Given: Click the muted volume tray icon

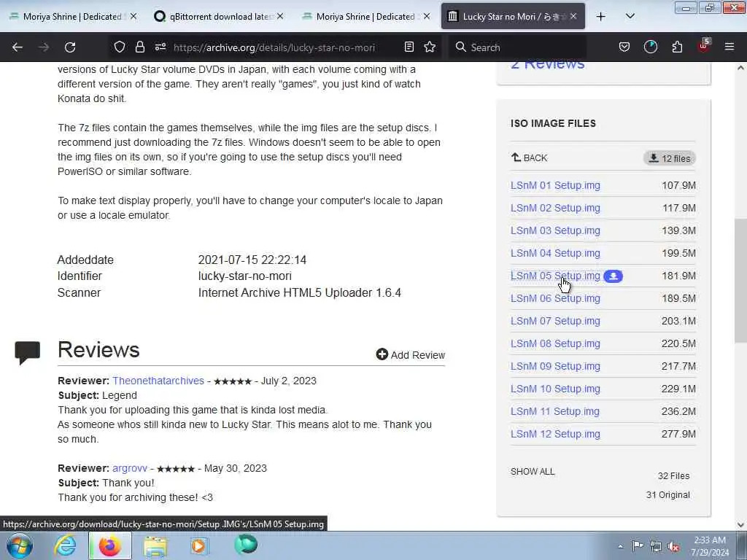Looking at the screenshot, I should pyautogui.click(x=673, y=547).
